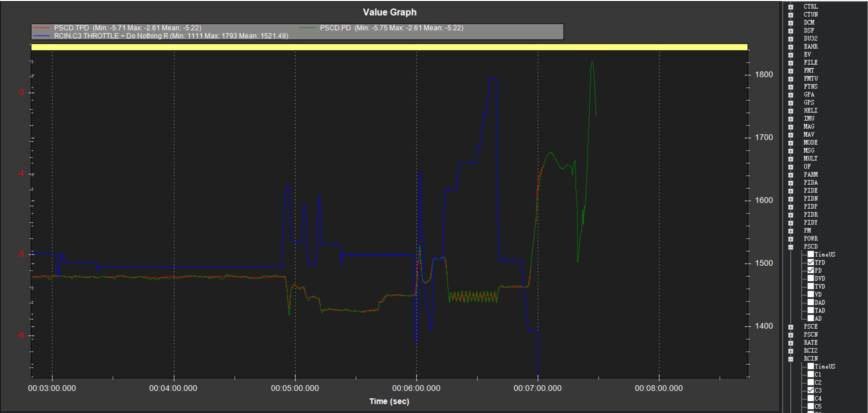Expand the GPS log group
Viewport: 868px width, 413px height.
click(791, 103)
